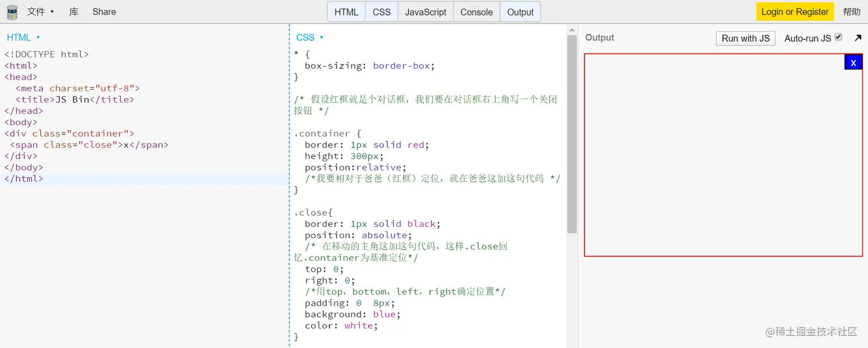868x348 pixels.
Task: Click the right: 0; line in CSS
Action: pyautogui.click(x=330, y=280)
